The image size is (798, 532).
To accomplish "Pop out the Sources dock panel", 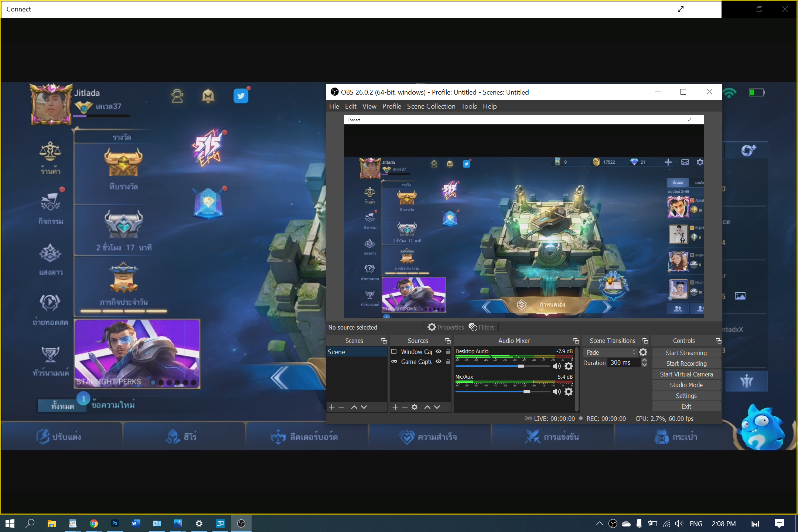I will (x=448, y=341).
